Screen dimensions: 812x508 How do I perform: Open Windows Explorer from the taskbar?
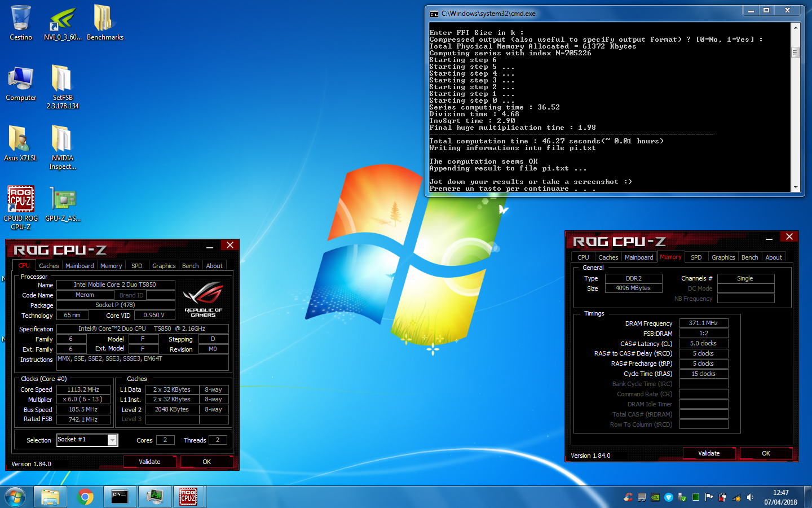(x=50, y=497)
